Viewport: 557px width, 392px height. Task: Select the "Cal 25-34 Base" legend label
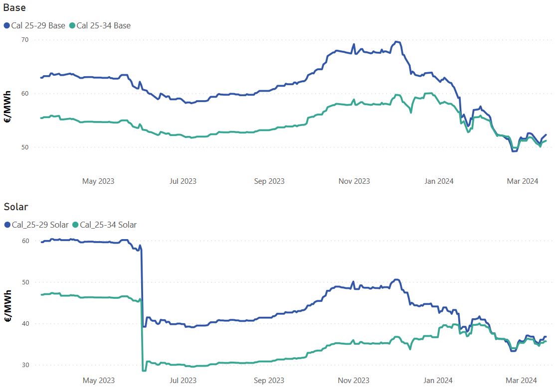[x=104, y=25]
